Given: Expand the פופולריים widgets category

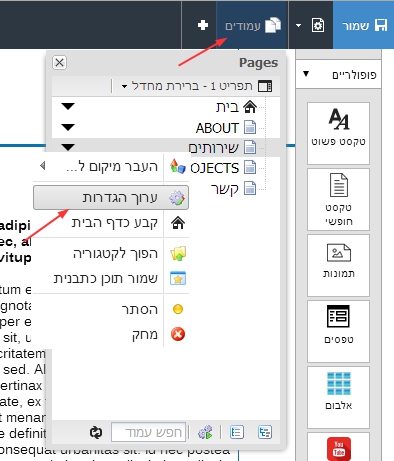Looking at the screenshot, I should [x=338, y=74].
